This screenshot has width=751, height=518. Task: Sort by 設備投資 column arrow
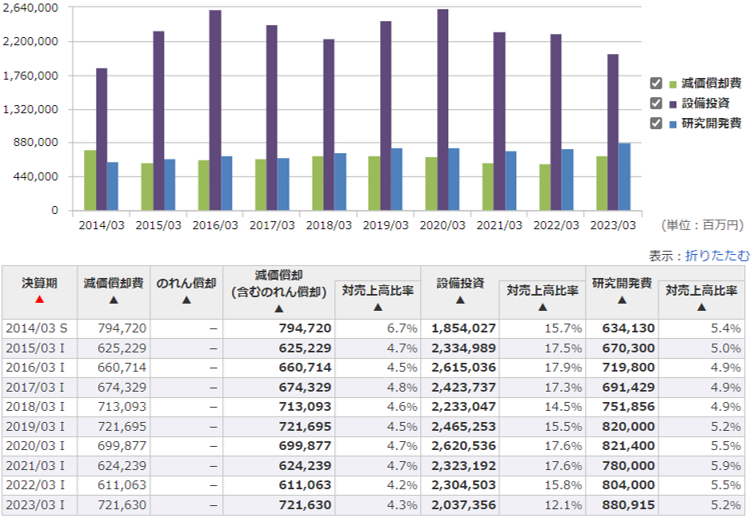[459, 299]
